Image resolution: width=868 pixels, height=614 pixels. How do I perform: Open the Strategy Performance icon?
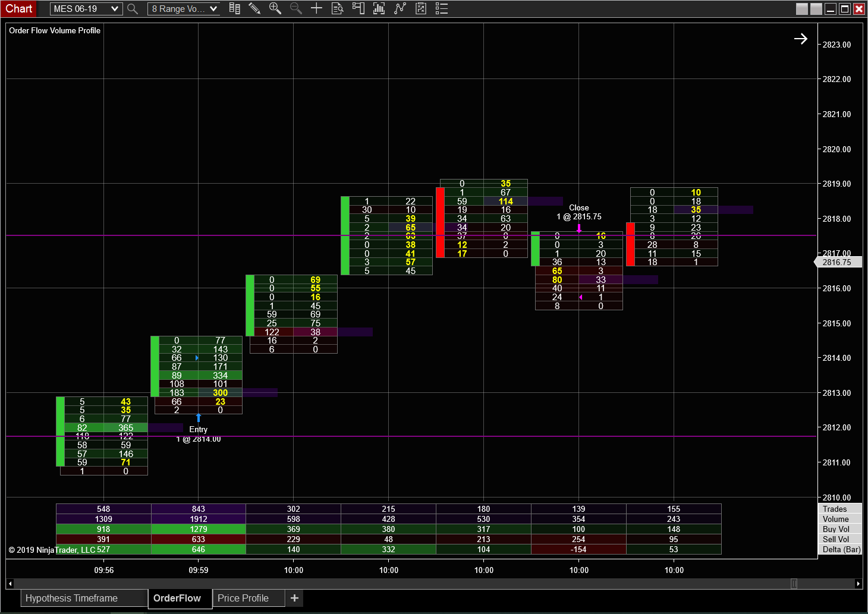coord(420,8)
